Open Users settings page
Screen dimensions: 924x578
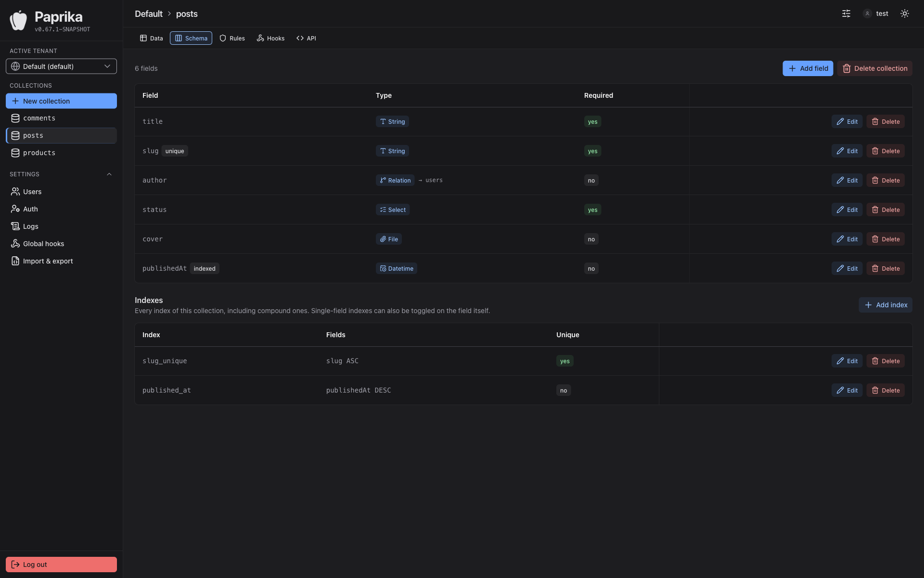pos(61,192)
